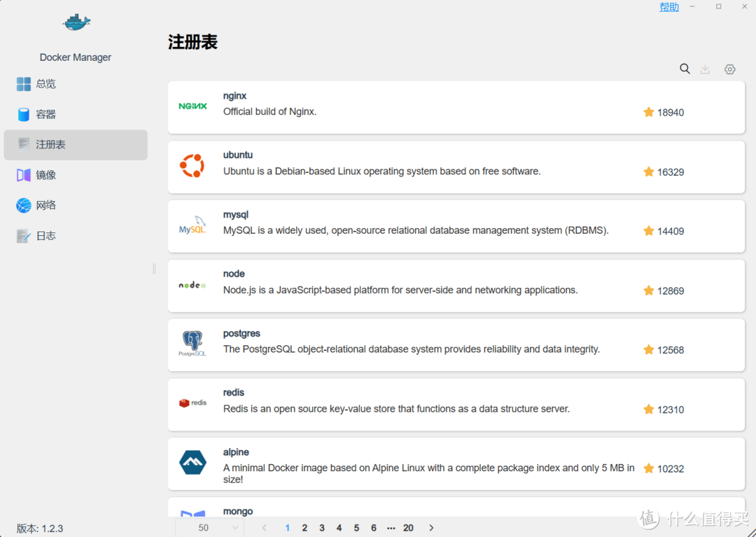
Task: Select the alpine image name
Action: [236, 452]
